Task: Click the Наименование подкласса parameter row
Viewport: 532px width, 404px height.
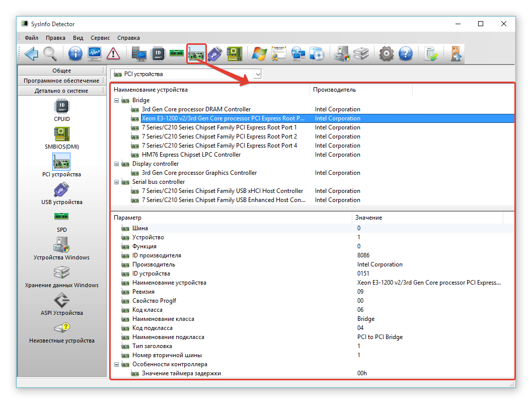Action: pyautogui.click(x=312, y=337)
